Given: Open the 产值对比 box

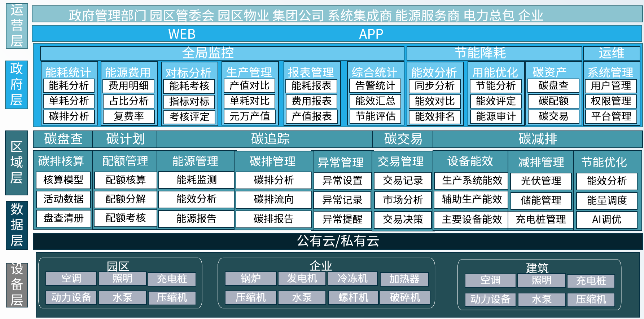Looking at the screenshot, I should click(x=250, y=86).
